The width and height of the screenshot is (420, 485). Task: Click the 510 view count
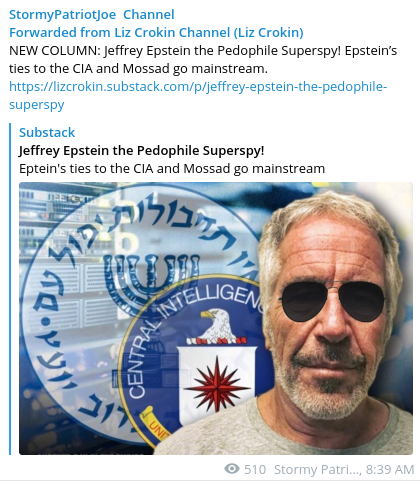pyautogui.click(x=255, y=469)
